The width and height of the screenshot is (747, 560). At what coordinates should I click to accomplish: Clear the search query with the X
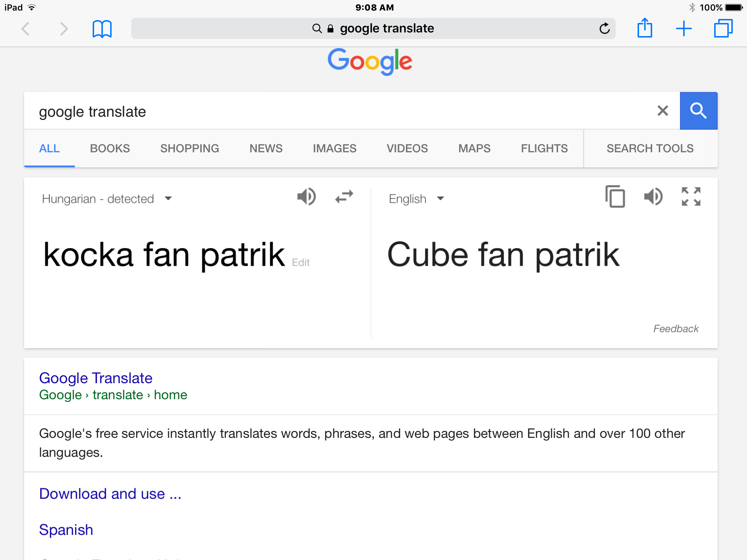tap(663, 110)
